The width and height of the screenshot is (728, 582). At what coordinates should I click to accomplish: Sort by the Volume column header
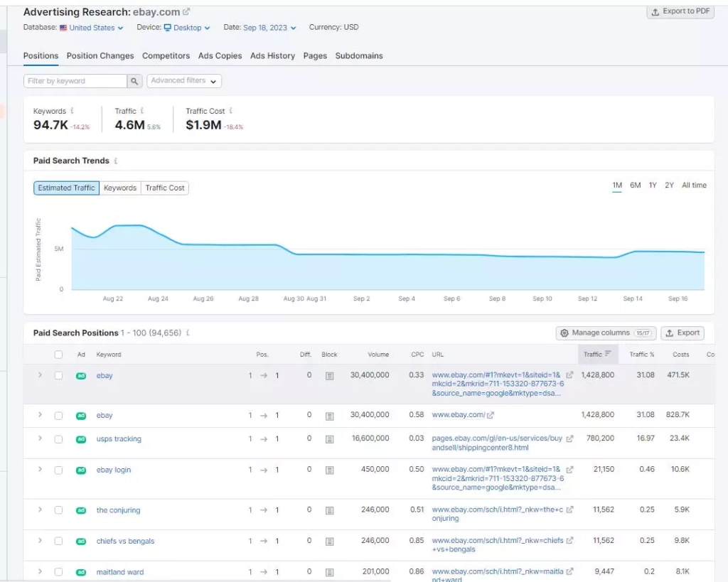378,355
